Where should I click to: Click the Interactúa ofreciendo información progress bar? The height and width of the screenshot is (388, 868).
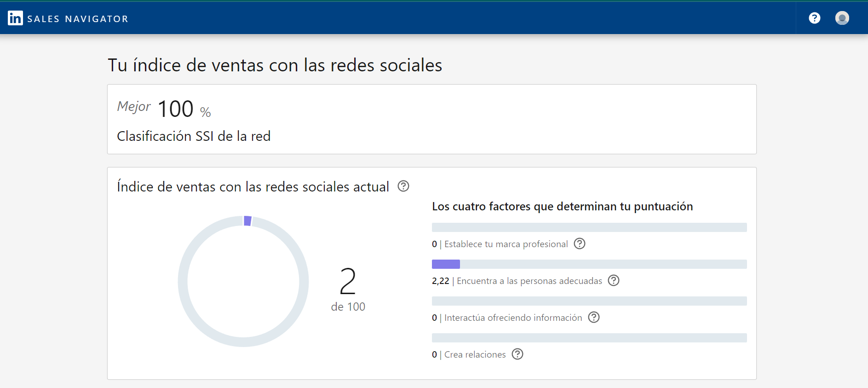pos(589,301)
